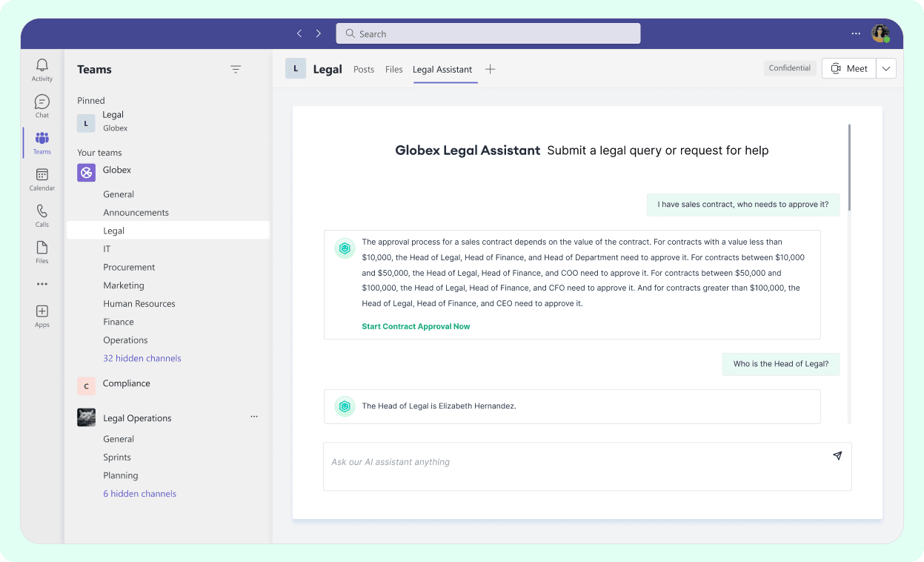Open the more apps ellipsis in the app bar

pos(42,284)
